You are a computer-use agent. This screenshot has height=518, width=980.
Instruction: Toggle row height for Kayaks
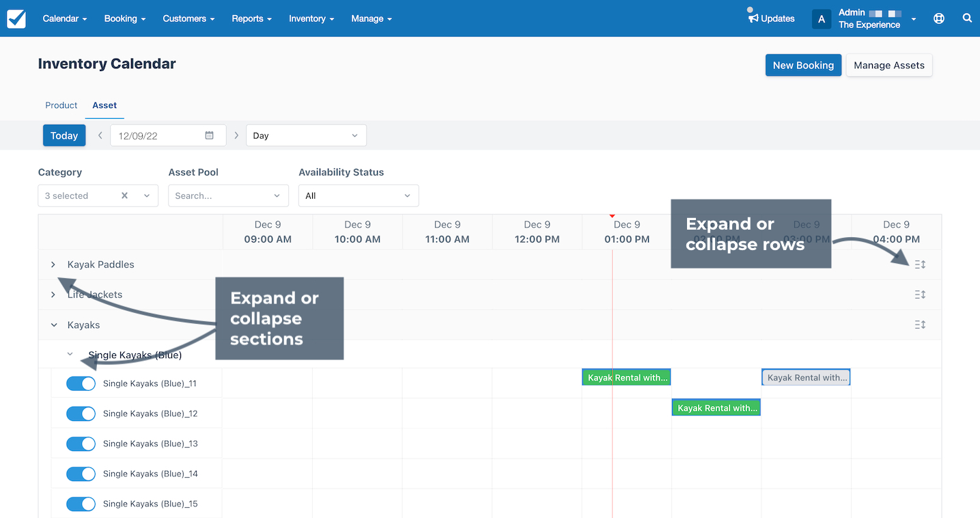(x=920, y=325)
